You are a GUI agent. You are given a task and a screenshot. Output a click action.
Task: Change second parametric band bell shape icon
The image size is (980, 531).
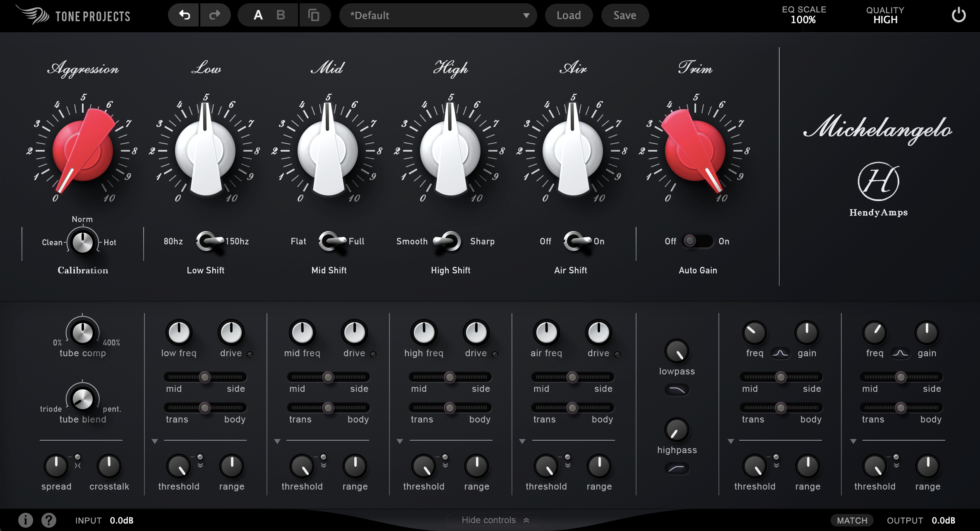click(x=901, y=353)
